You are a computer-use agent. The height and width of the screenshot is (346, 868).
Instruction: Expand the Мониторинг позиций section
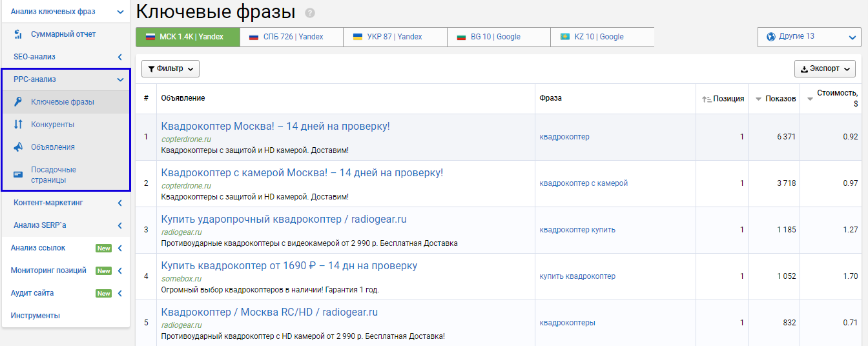tap(120, 270)
